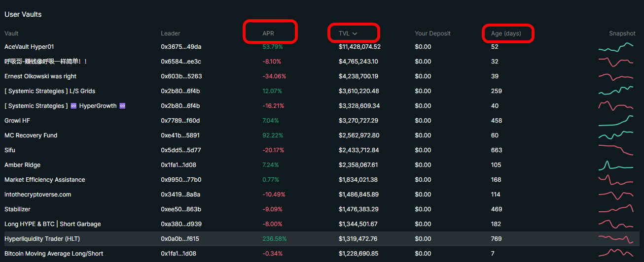Click the TVL sort chevron arrow

coord(355,33)
